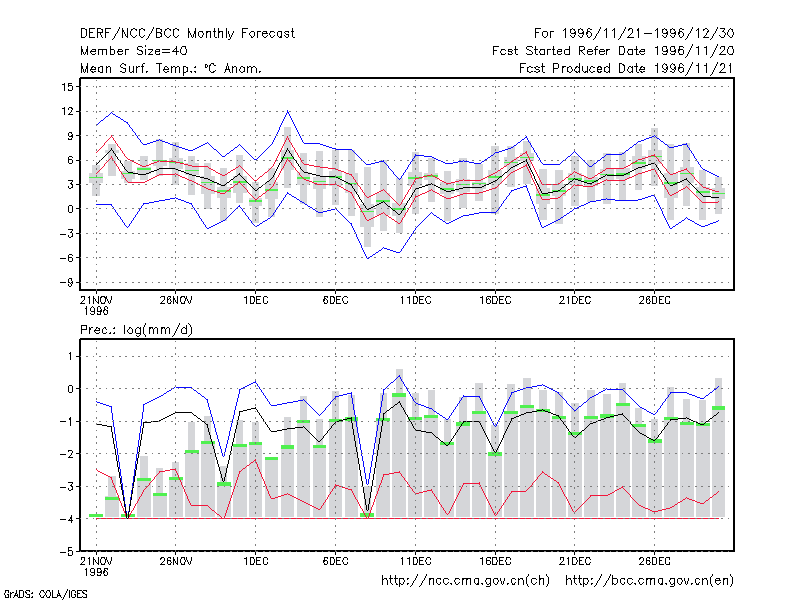Image resolution: width=800 pixels, height=600 pixels.
Task: Open the bcc.cma.gov.cn(en) link
Action: point(649,581)
